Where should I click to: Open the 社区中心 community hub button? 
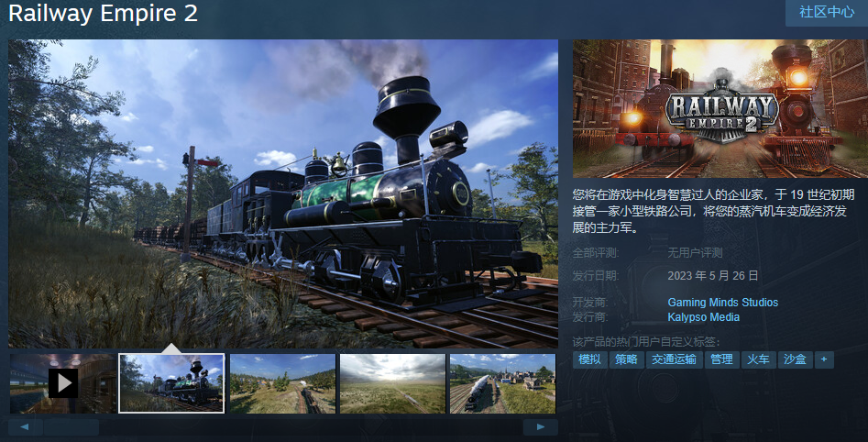pos(827,12)
